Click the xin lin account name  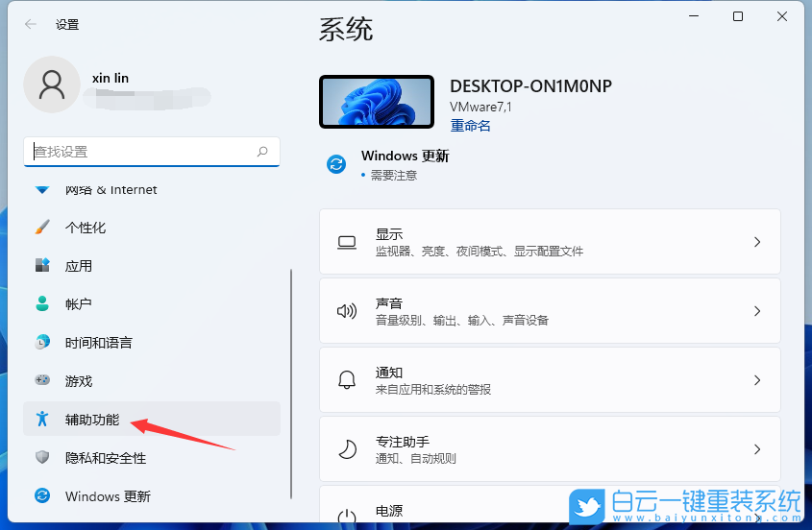pos(111,78)
